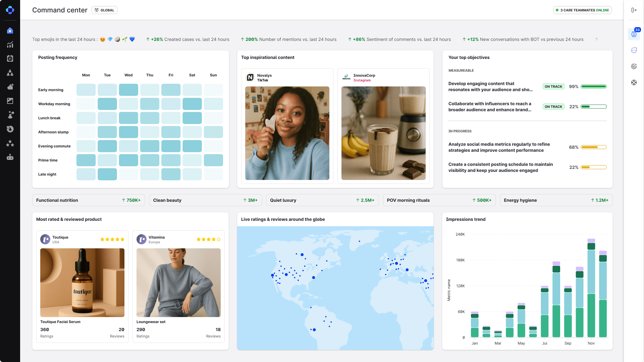Open the Energy hygiene trend tab
Viewport: 644px width, 362px height.
point(556,200)
